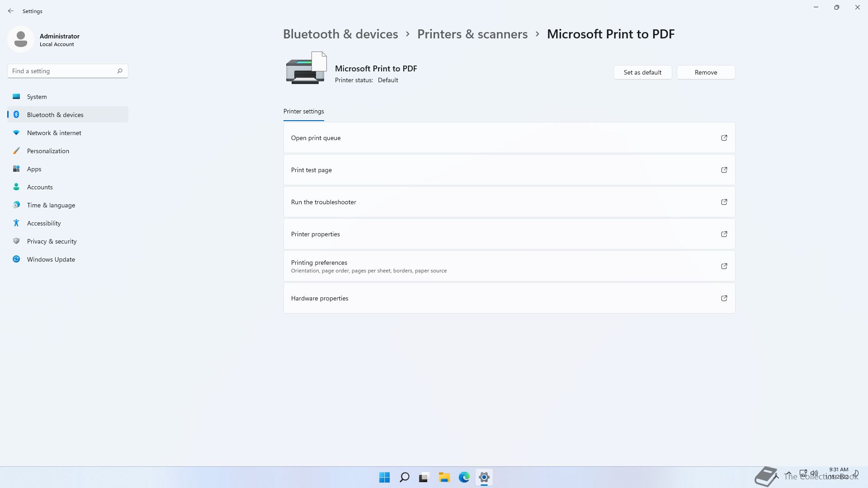Click external link icon for Printing preferences
868x488 pixels.
click(x=724, y=266)
